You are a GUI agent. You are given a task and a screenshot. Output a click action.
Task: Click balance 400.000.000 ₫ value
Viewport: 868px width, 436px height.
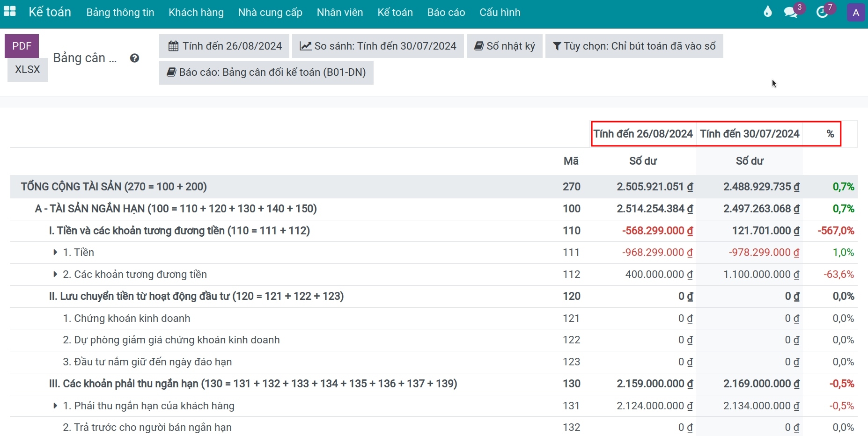coord(659,275)
